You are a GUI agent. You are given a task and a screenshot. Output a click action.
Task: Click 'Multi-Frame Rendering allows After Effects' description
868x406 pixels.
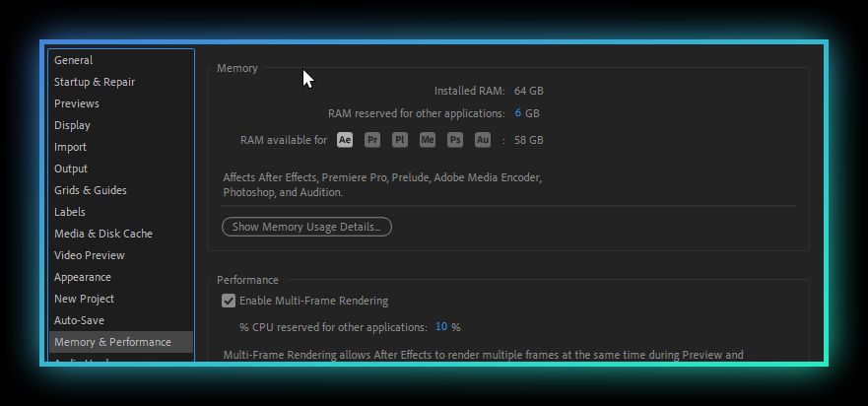[x=483, y=355]
